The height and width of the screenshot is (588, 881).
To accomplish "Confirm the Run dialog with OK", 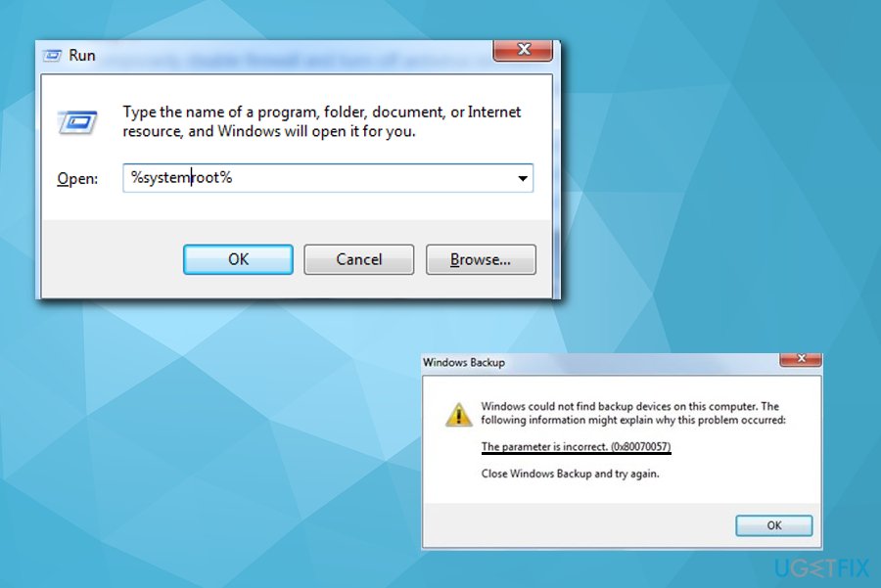I will pyautogui.click(x=238, y=259).
